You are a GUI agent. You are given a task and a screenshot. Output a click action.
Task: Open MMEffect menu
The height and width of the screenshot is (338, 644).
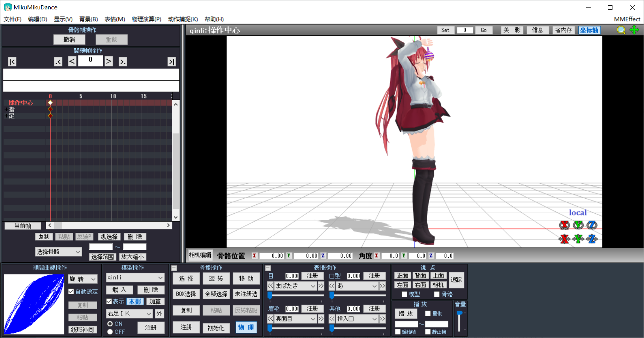pos(627,19)
